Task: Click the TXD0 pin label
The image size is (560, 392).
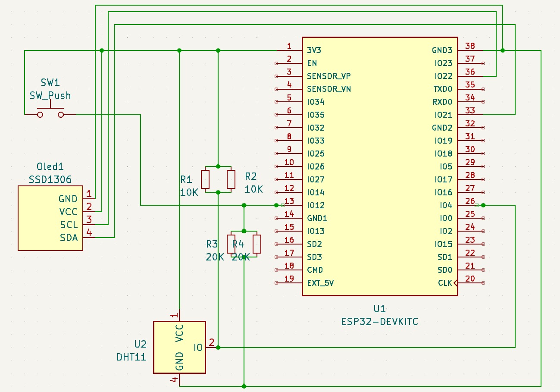Action: coord(443,89)
